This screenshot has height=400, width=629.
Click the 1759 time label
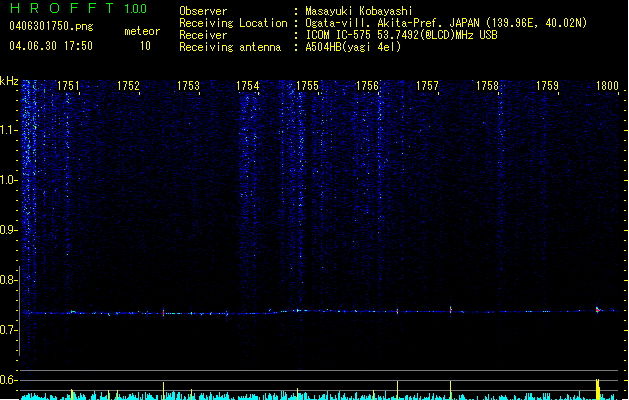pos(547,86)
